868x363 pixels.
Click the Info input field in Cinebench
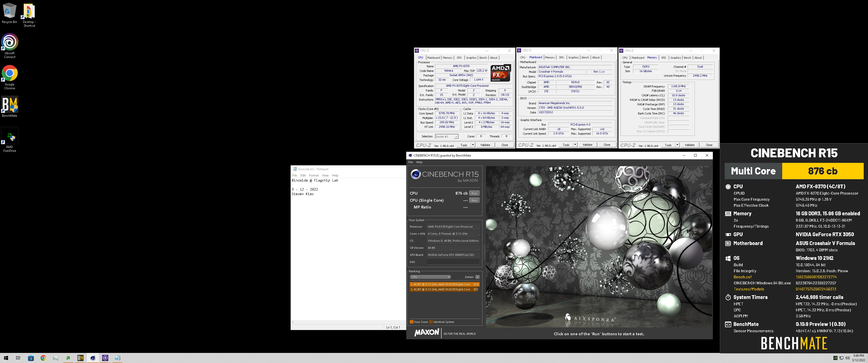click(453, 262)
